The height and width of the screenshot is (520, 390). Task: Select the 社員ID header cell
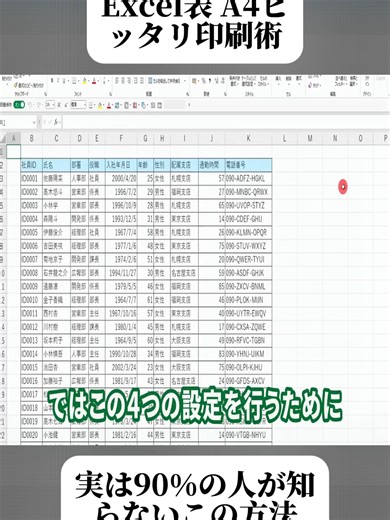(x=31, y=165)
